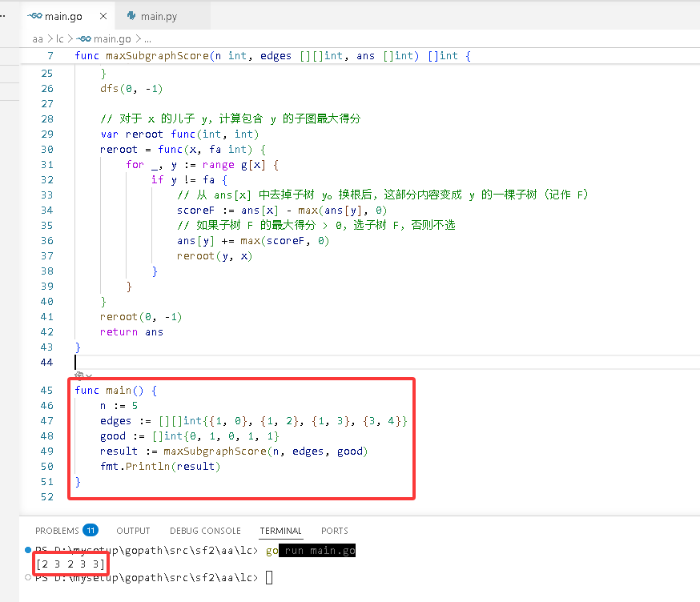
Task: Click the Go file icon on main.go tab
Action: pyautogui.click(x=34, y=16)
